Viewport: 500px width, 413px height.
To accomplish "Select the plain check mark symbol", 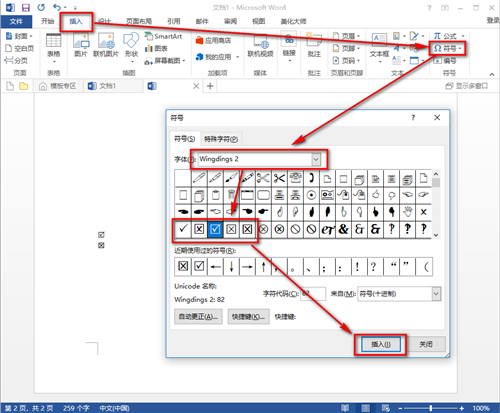I will coord(183,229).
